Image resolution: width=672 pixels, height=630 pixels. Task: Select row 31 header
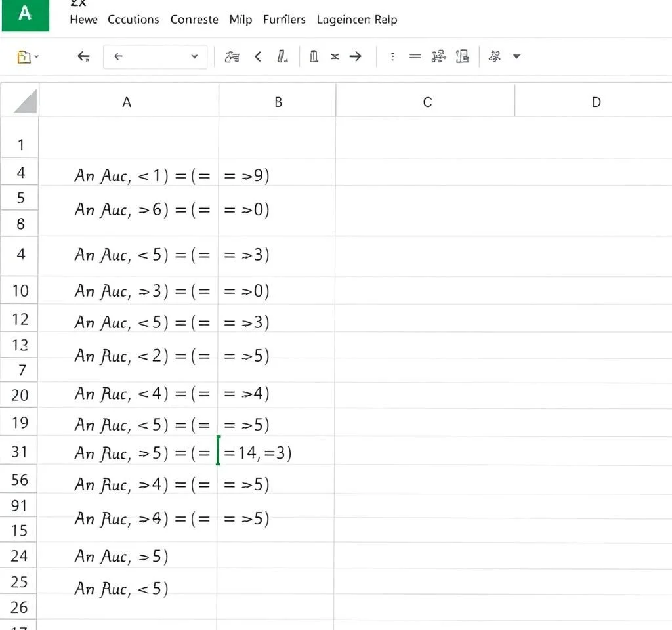(x=19, y=451)
